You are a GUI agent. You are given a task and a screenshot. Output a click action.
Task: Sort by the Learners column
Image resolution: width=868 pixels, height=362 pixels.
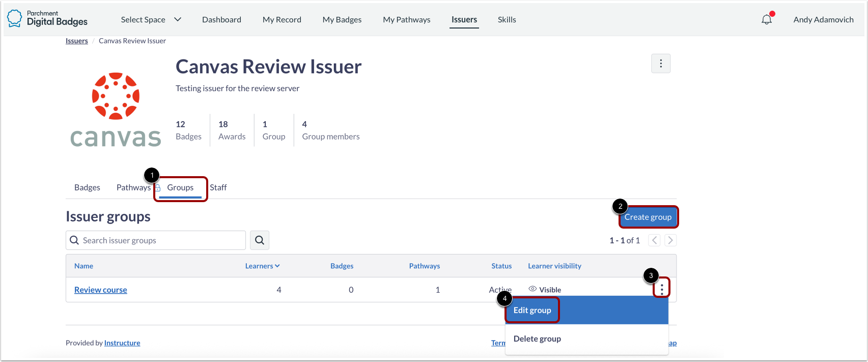262,266
